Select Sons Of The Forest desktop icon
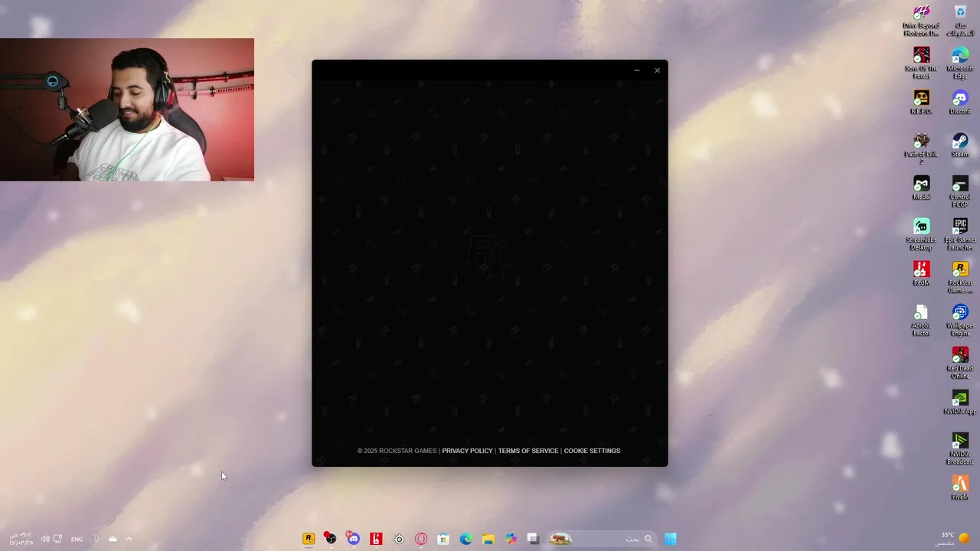Viewport: 980px width, 551px height. [921, 64]
